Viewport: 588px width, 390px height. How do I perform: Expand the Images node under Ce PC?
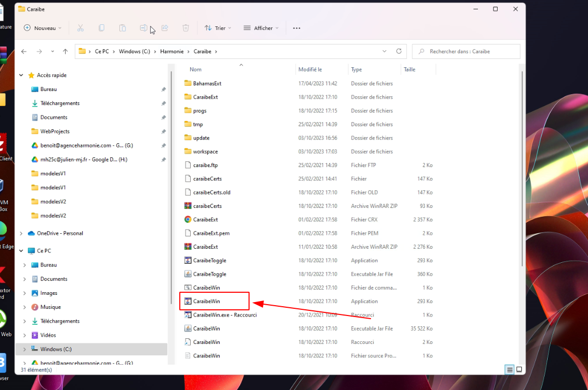pyautogui.click(x=25, y=293)
